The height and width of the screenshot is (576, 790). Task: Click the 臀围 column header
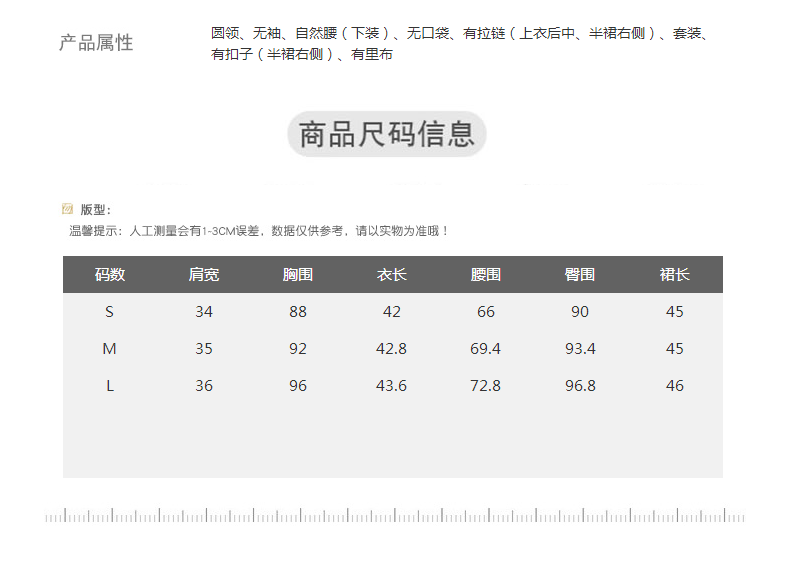point(580,275)
